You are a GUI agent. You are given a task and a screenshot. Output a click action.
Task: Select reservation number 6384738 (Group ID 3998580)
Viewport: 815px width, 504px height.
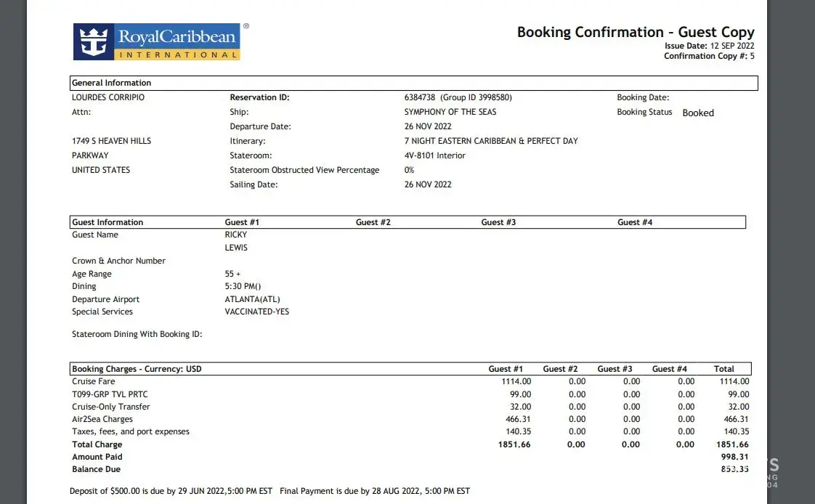click(x=458, y=97)
